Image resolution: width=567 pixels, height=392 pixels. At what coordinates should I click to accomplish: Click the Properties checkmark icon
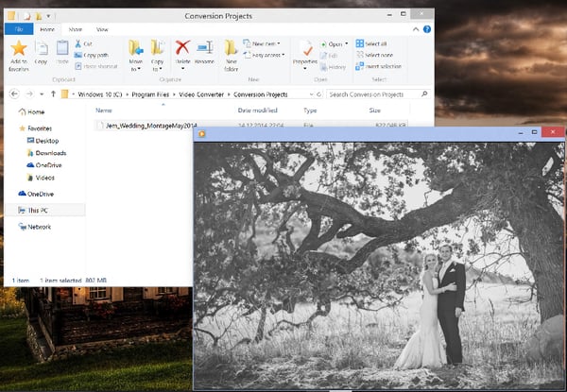pyautogui.click(x=306, y=48)
